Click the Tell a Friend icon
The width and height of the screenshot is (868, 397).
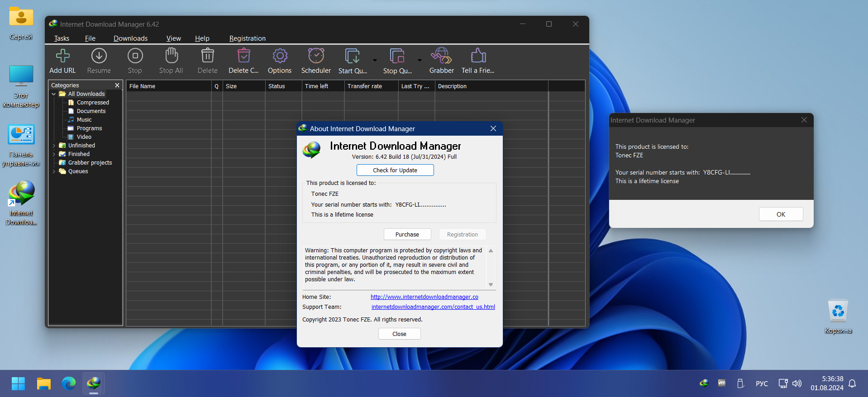[478, 56]
